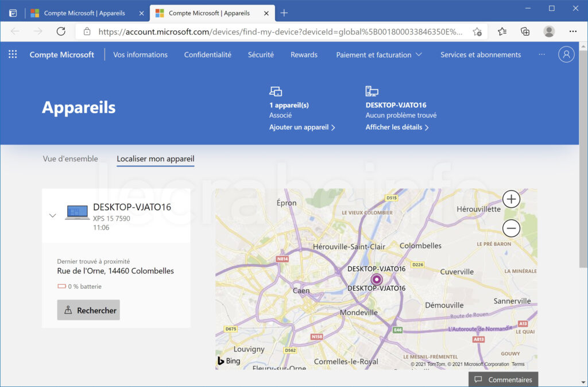Open the Microsoft app launcher grid
This screenshot has width=588, height=387.
point(13,55)
